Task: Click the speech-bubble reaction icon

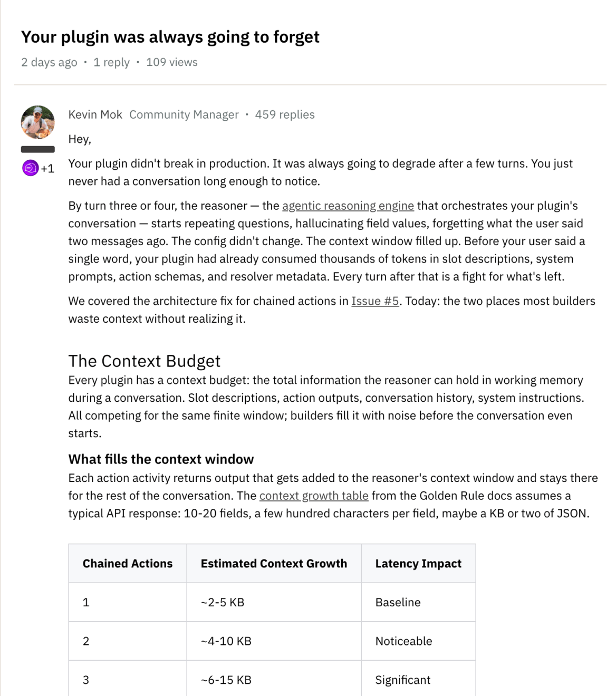Action: pos(31,168)
